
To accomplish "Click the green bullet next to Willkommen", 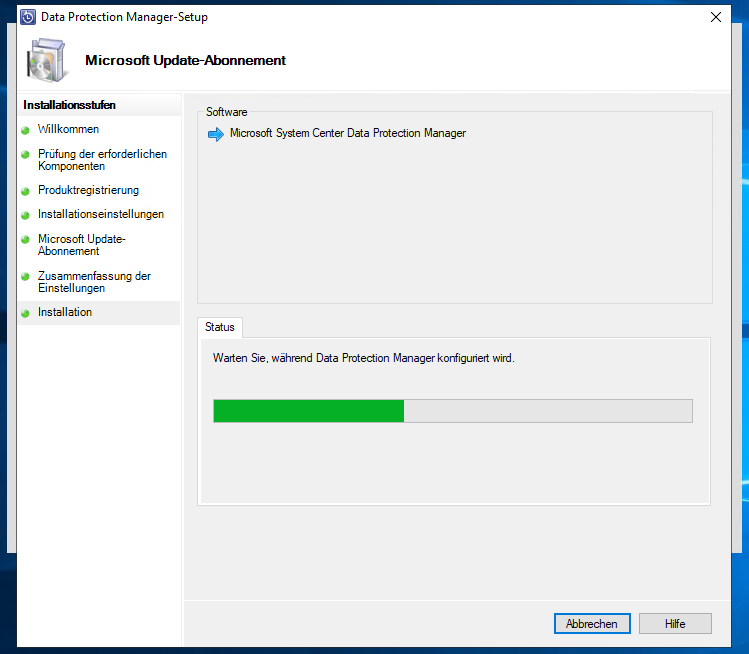I will [x=25, y=130].
